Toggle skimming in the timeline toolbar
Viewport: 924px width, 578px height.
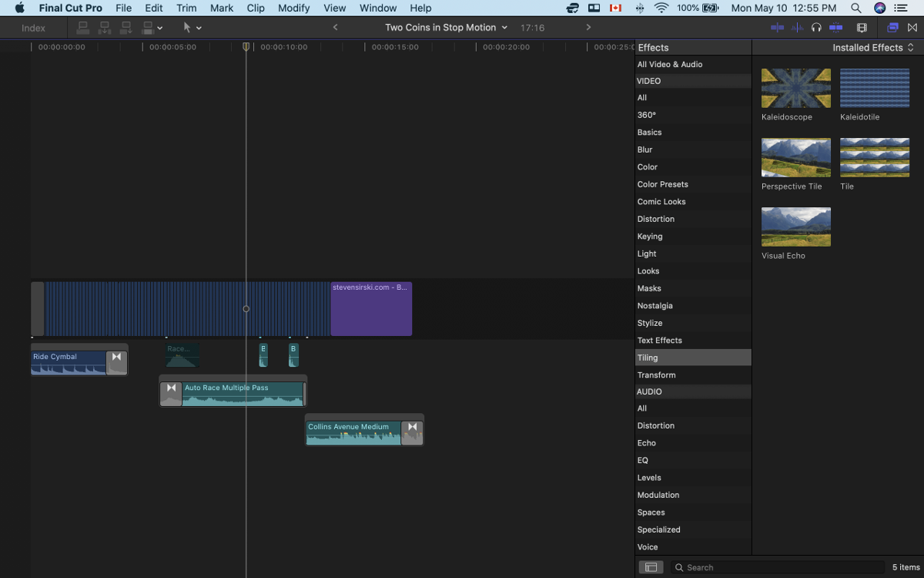[777, 28]
